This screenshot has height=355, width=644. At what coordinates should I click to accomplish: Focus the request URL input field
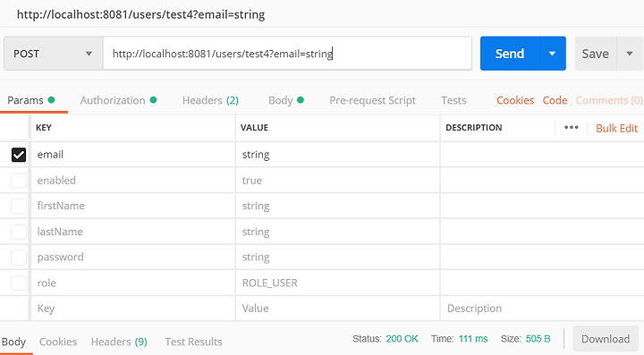coord(287,54)
